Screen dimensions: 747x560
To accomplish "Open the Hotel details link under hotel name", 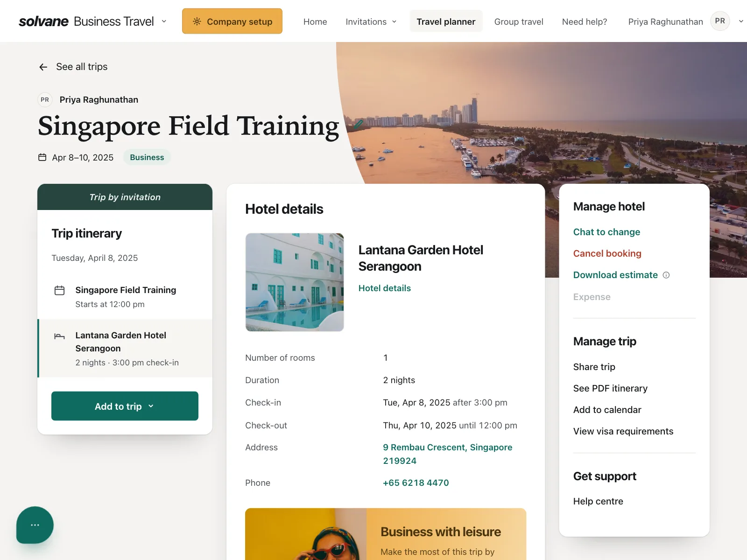I will pos(384,288).
